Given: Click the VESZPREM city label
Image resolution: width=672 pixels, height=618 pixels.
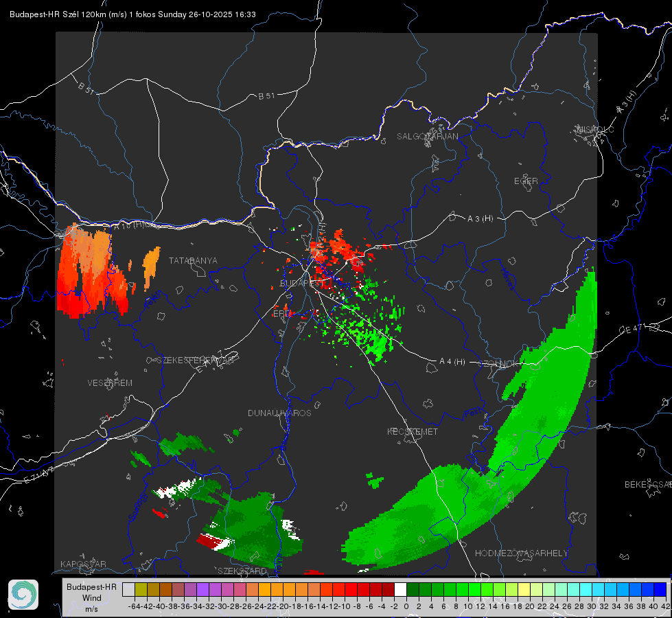Looking at the screenshot, I should click(x=110, y=383).
